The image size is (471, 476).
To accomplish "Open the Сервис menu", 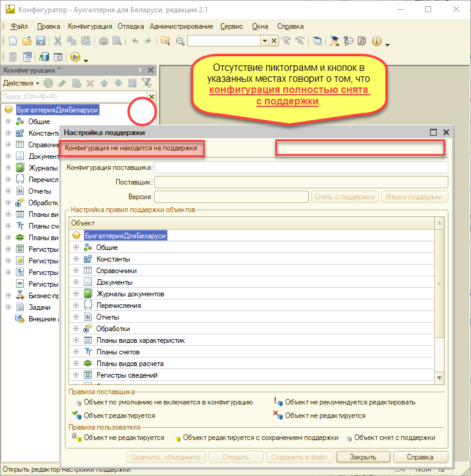I will click(232, 26).
